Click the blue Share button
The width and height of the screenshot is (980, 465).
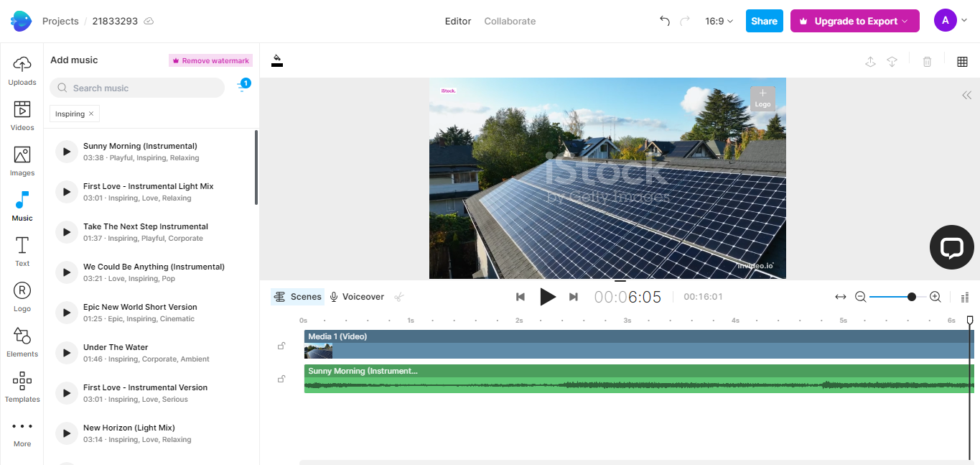click(764, 21)
